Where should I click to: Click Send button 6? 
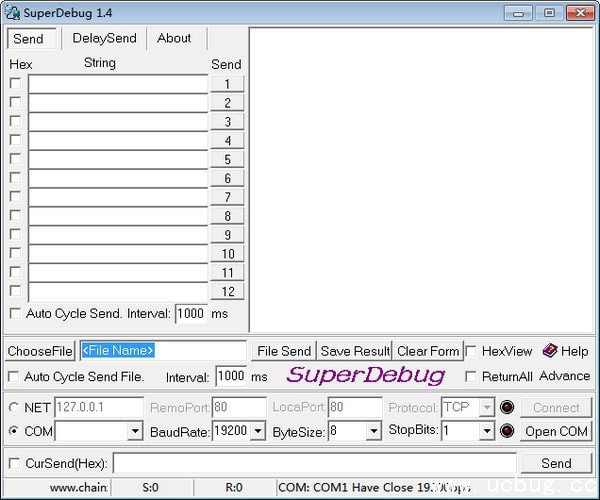coord(227,178)
